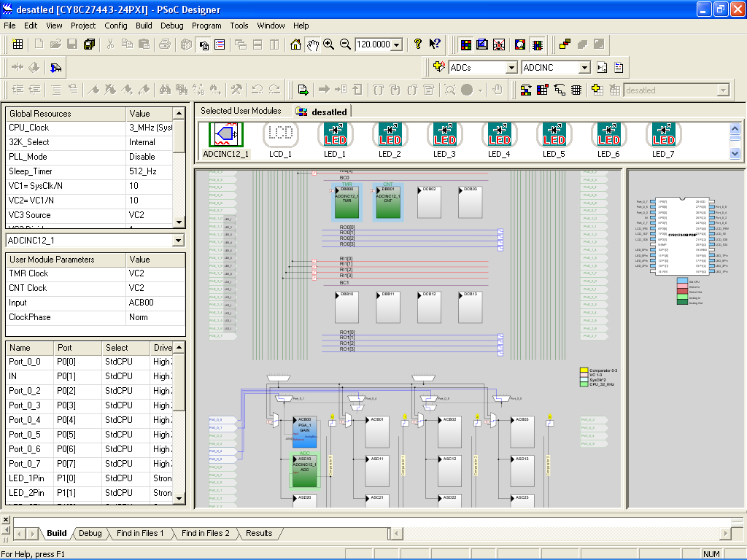Screen dimensions: 747x560
Task: Open the Debug menu
Action: click(172, 26)
